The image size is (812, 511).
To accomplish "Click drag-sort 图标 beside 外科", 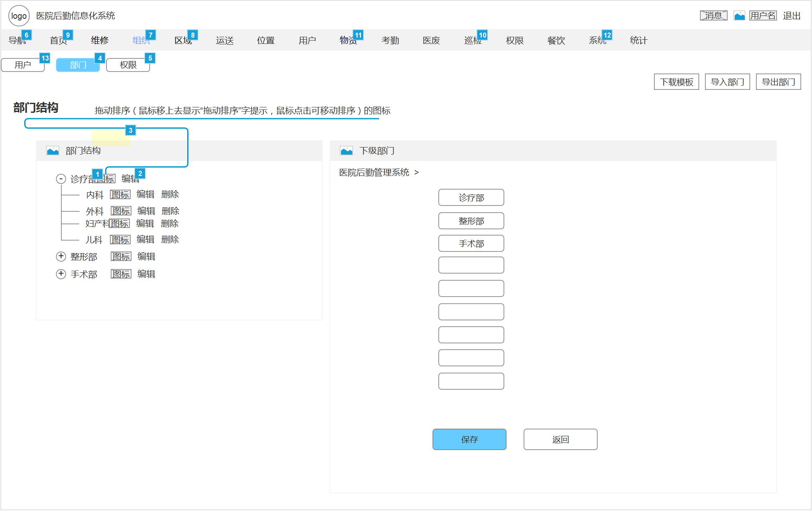I will pos(121,211).
